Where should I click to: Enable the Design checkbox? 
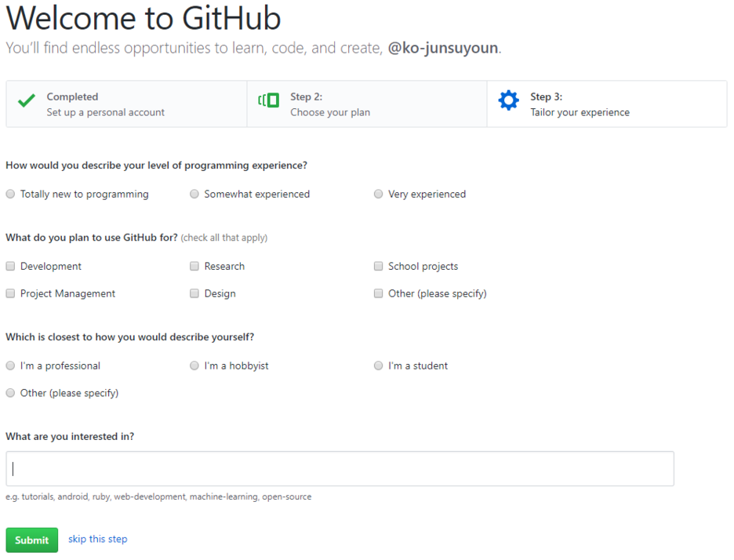pyautogui.click(x=194, y=293)
